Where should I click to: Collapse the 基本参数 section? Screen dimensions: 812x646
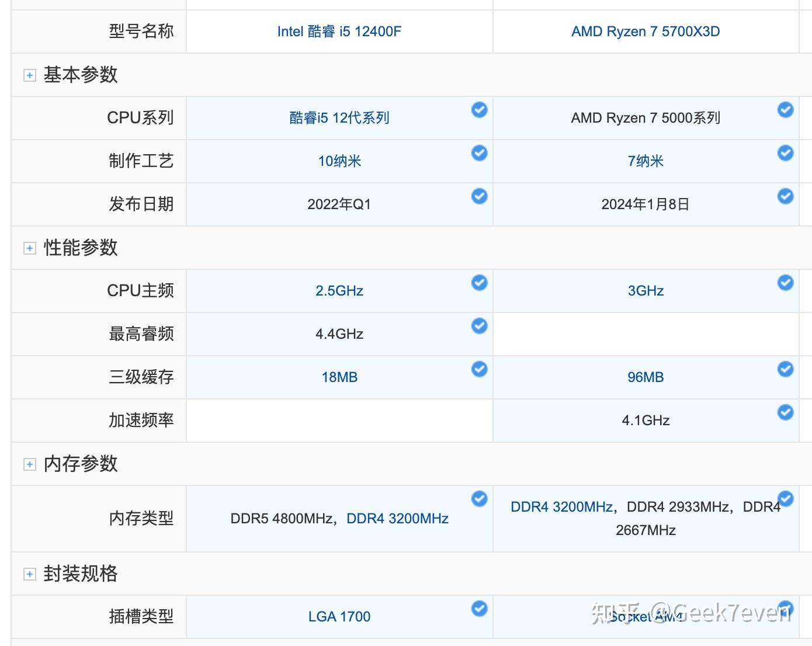(x=30, y=75)
